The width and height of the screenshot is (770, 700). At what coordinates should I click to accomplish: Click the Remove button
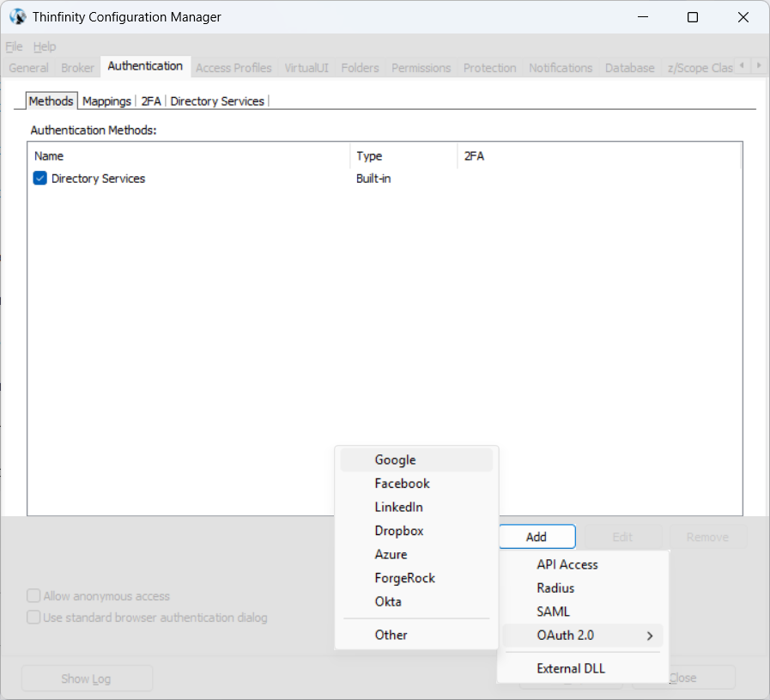[x=707, y=537]
